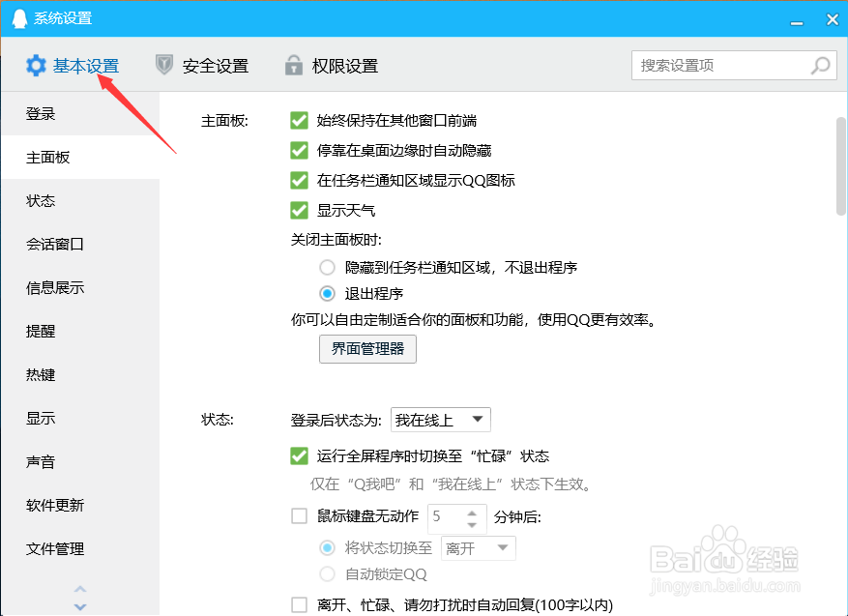Viewport: 848px width, 616px height.
Task: Uncheck 停靠在桌面边缘时自动隐藏
Action: click(299, 150)
